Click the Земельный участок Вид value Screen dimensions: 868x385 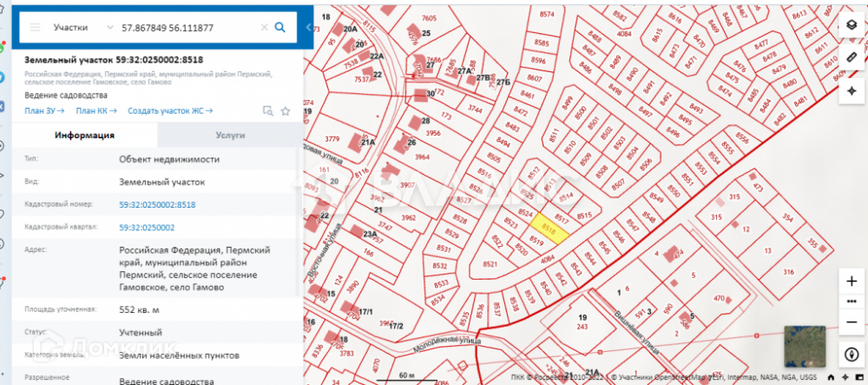point(162,182)
